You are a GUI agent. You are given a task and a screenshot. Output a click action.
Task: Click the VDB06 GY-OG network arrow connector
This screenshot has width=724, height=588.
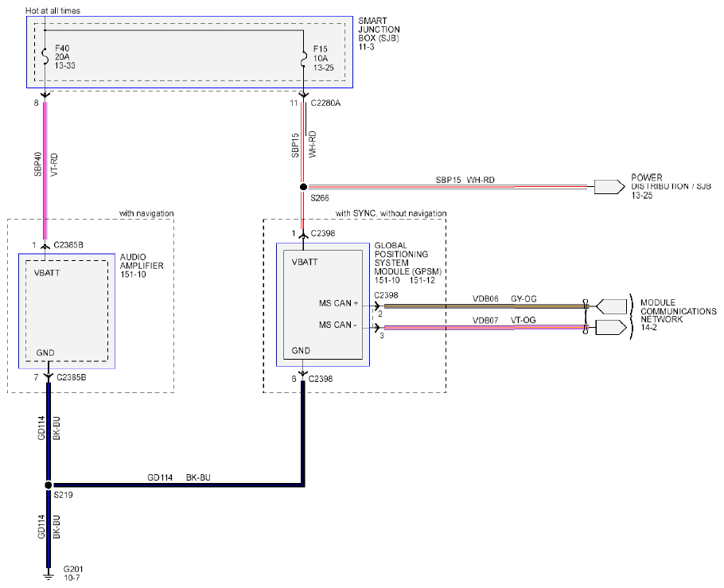[x=611, y=306]
